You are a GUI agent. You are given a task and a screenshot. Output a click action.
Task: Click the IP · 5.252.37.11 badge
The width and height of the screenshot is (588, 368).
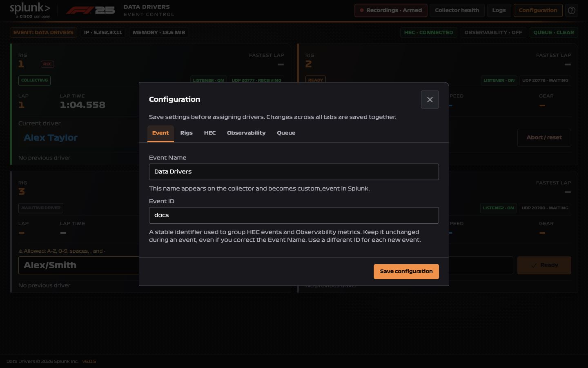point(103,33)
